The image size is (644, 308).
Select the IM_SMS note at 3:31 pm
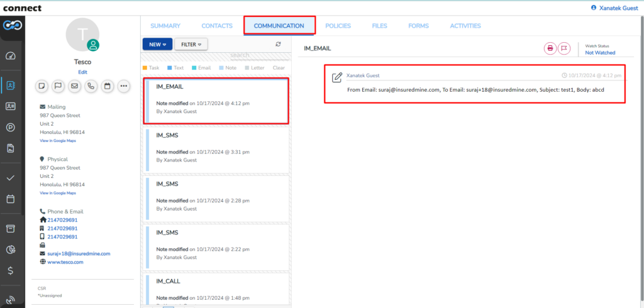pyautogui.click(x=216, y=150)
